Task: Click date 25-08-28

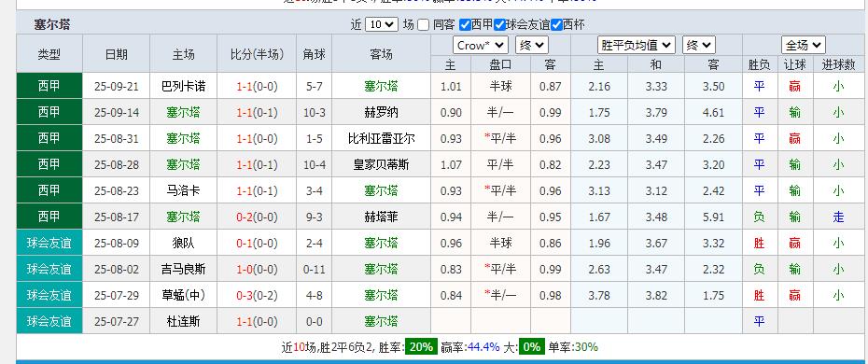Action: (117, 164)
